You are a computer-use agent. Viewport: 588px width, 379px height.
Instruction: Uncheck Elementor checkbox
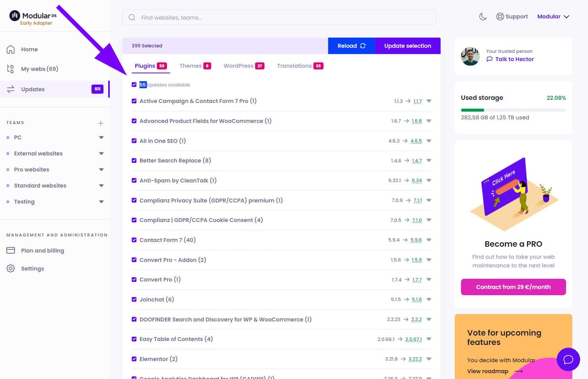pyautogui.click(x=134, y=359)
